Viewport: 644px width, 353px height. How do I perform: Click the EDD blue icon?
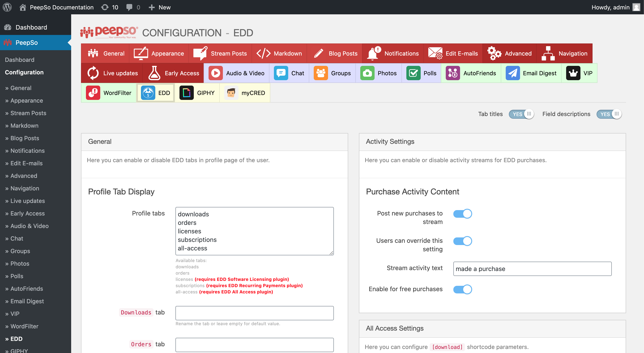coord(148,93)
